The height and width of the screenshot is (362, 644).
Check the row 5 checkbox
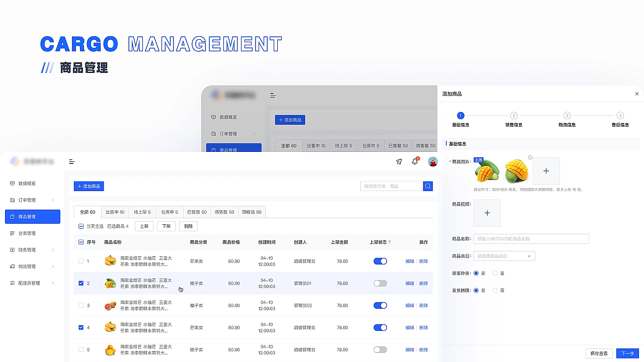(81, 349)
